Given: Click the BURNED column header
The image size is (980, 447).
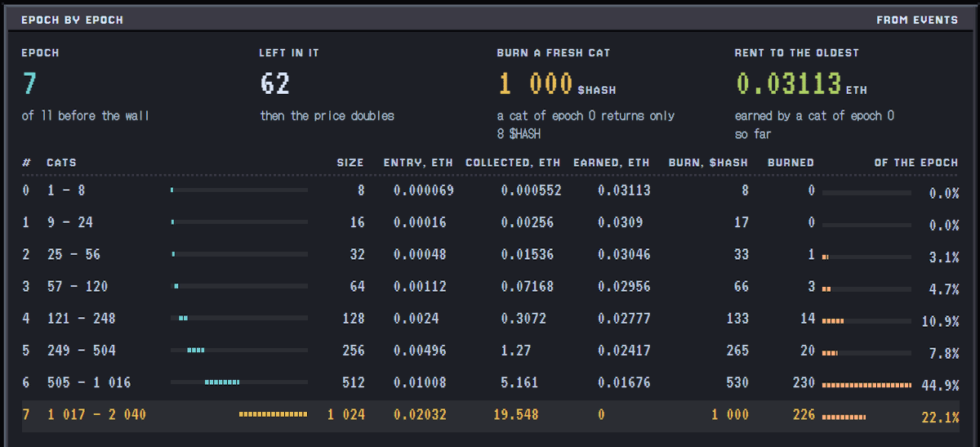Looking at the screenshot, I should pyautogui.click(x=791, y=163).
